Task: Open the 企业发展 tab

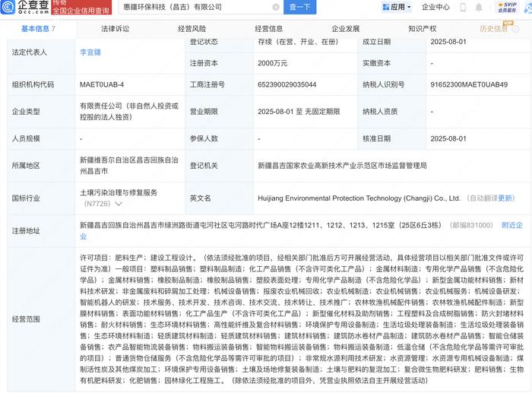Action: coord(345,29)
